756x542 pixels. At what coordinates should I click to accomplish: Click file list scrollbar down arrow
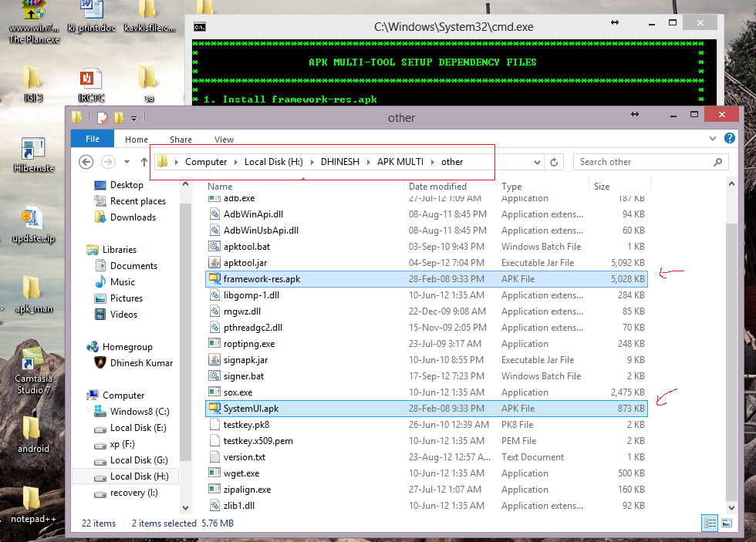click(x=731, y=507)
